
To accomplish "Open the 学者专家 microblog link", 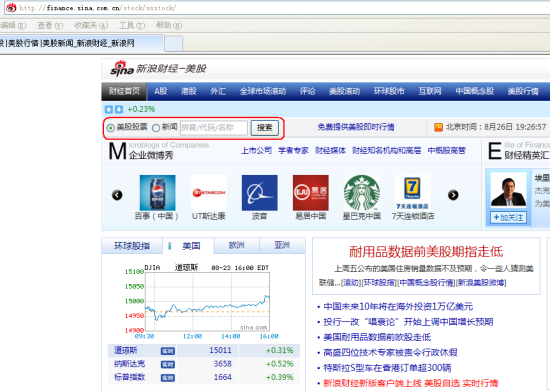I will [x=293, y=150].
